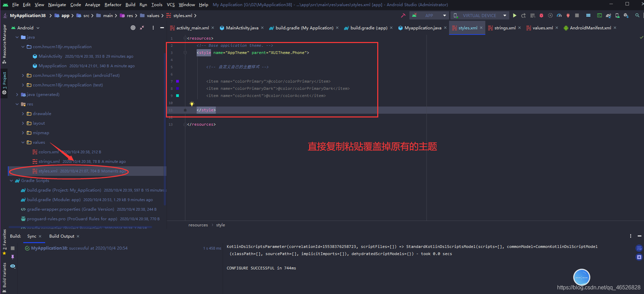The width and height of the screenshot is (644, 294).
Task: Click the colorAccent gutter color swatch
Action: tap(178, 96)
